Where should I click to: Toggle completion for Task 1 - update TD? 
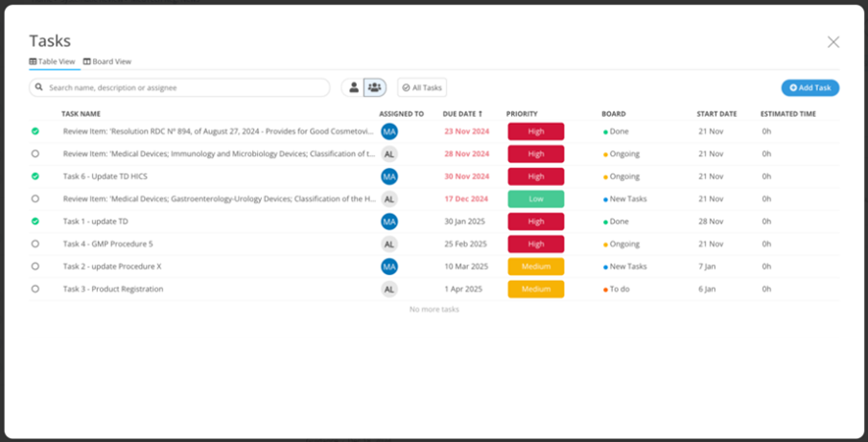tap(35, 221)
